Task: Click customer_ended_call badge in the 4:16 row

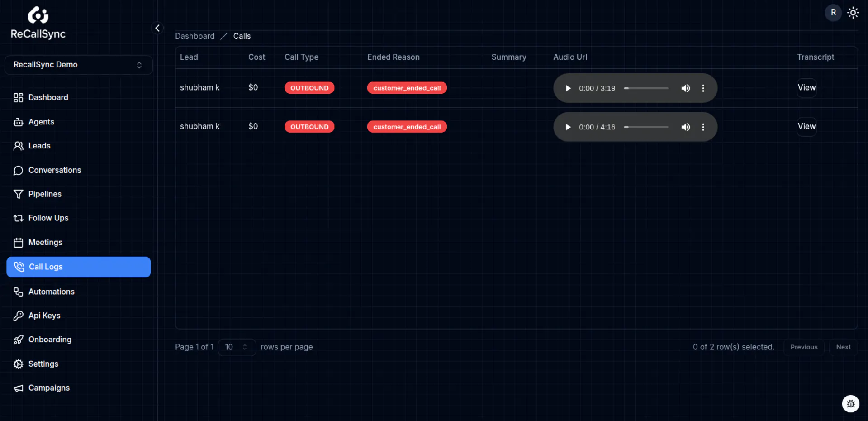Action: tap(407, 127)
